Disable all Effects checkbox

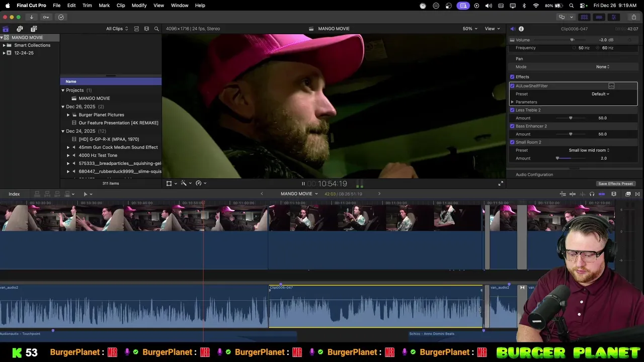[512, 77]
